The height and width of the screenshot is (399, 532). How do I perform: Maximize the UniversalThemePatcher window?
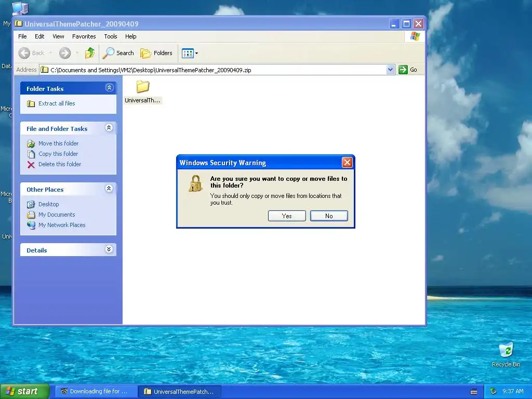pyautogui.click(x=406, y=24)
